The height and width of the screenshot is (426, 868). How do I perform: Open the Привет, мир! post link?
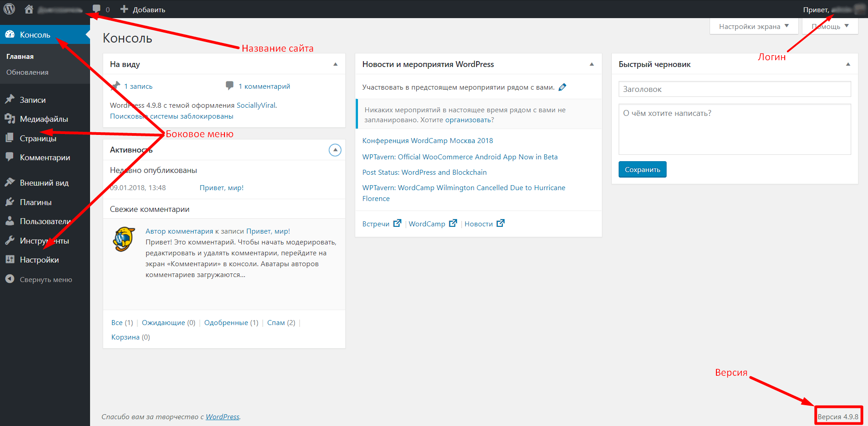pos(222,187)
